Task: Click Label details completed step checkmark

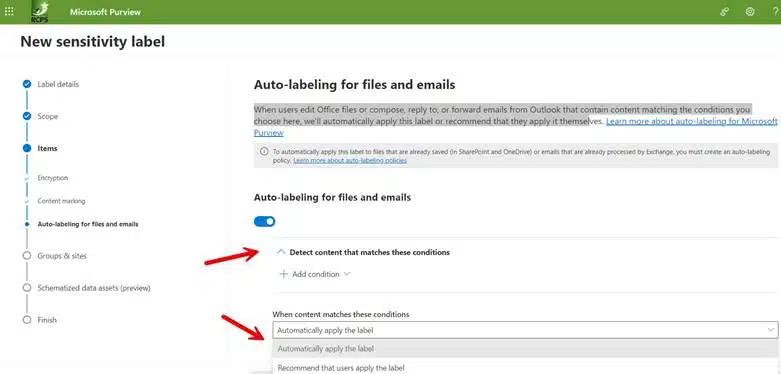Action: pos(27,84)
